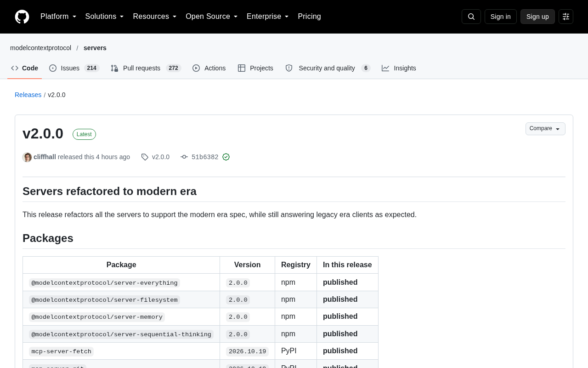
Task: Click the commit icon beside 51b6382
Action: pos(184,157)
